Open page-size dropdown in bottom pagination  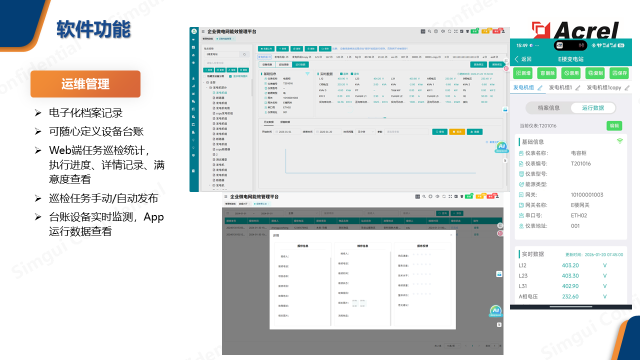coord(452,346)
